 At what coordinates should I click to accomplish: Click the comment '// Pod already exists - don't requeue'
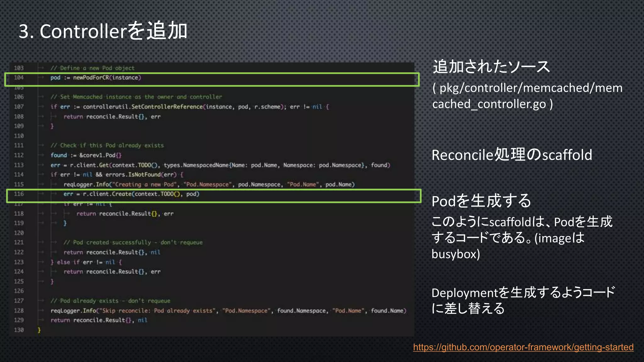click(110, 301)
